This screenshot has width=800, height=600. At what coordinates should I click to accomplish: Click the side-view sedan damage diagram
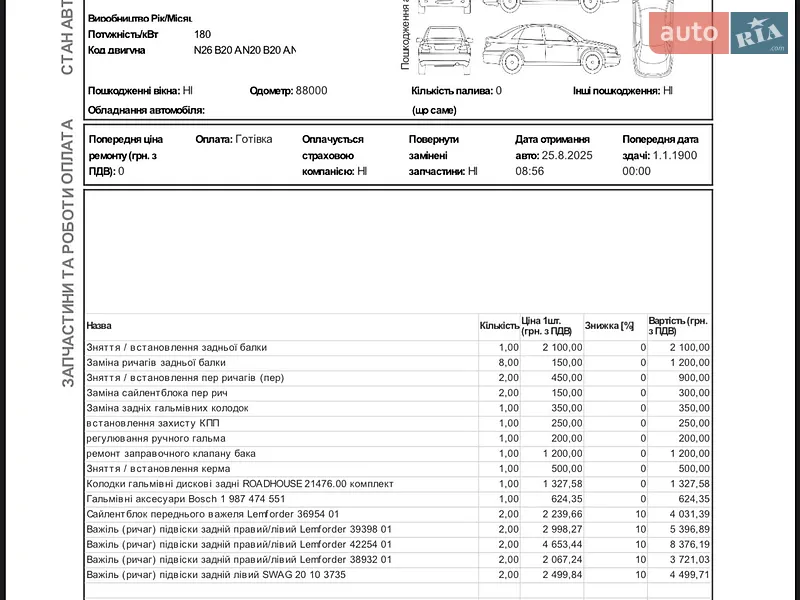tap(551, 48)
